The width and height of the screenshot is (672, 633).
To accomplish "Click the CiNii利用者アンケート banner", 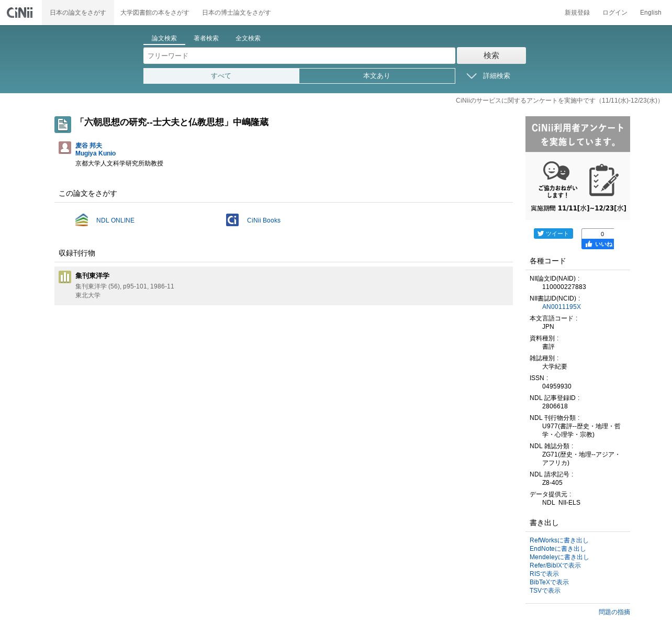I will (x=578, y=168).
